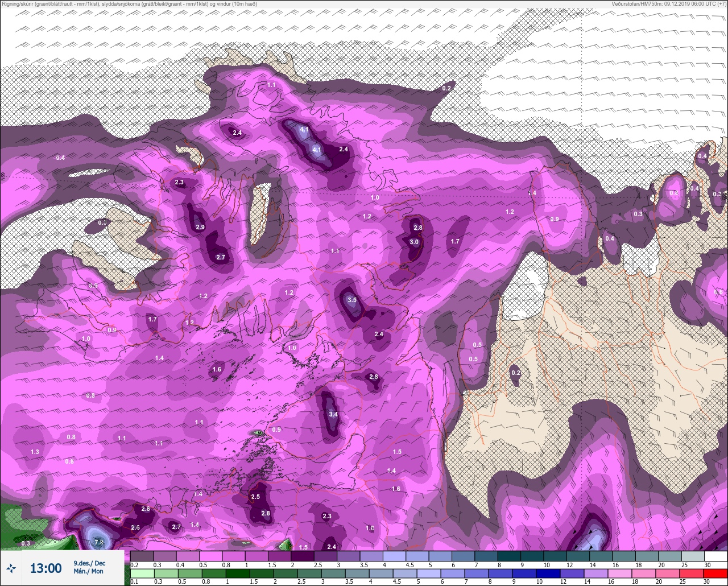
Task: Click the date text '9.des./ Dec'
Action: 89,563
